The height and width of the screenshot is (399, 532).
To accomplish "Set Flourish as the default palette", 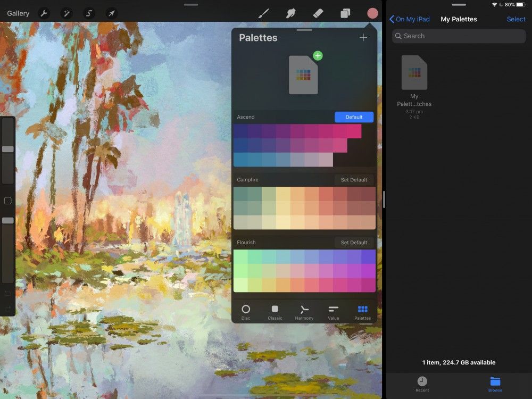I will click(354, 242).
